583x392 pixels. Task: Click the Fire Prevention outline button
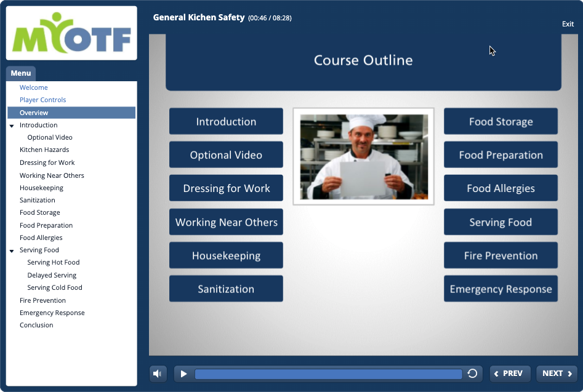501,255
